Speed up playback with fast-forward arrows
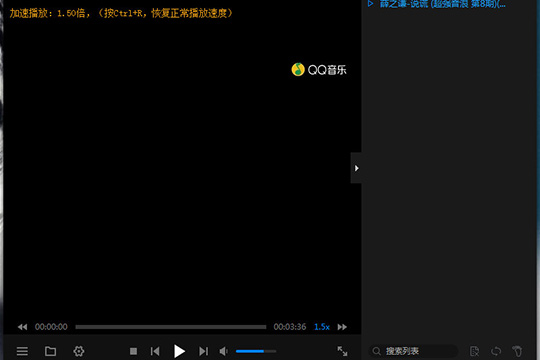Screen dimensions: 540x360 [342, 327]
